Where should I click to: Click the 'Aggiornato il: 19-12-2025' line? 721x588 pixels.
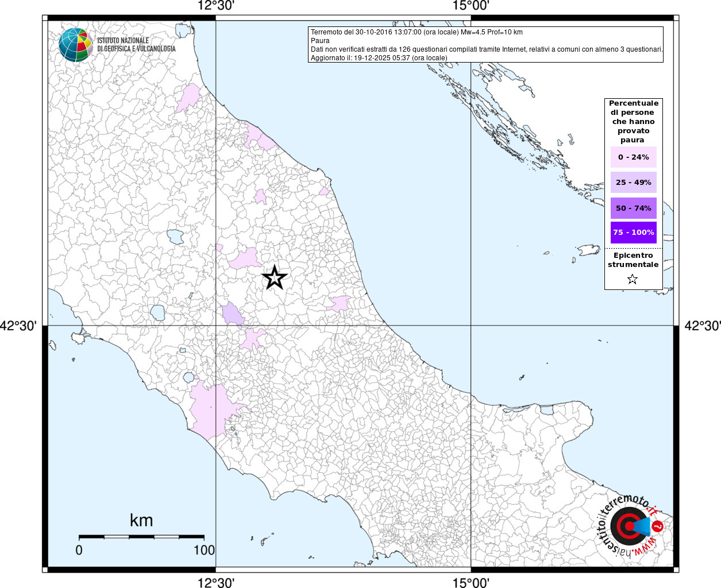pos(379,58)
